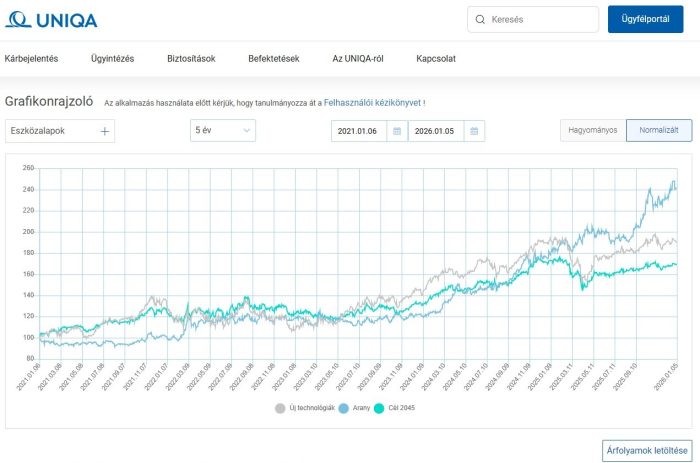Click the UNIQA logo
700x463 pixels.
tap(51, 19)
